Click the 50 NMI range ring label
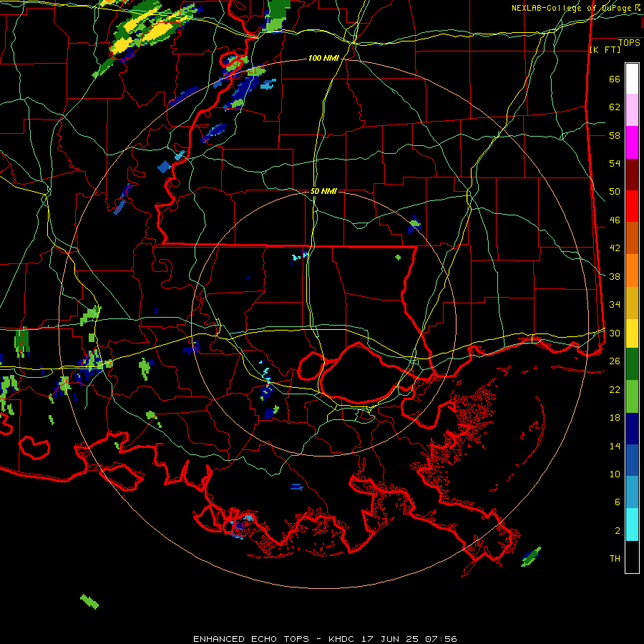The width and height of the screenshot is (644, 644). 323,191
